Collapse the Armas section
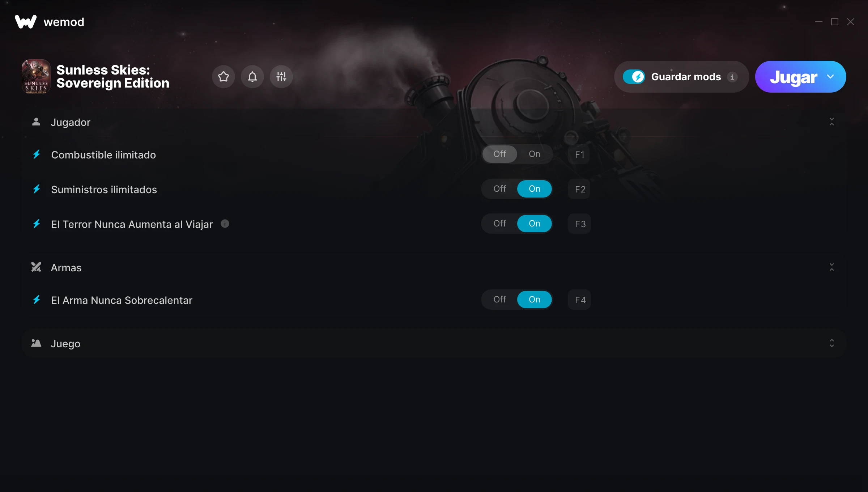868x492 pixels. (x=832, y=267)
